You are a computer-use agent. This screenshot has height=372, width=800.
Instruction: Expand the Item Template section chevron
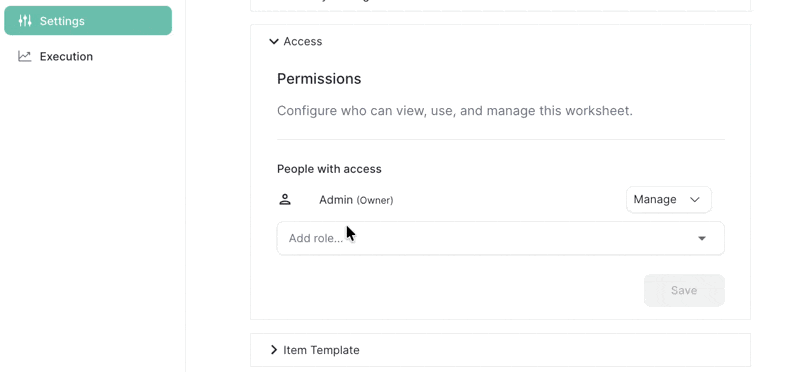coord(274,350)
